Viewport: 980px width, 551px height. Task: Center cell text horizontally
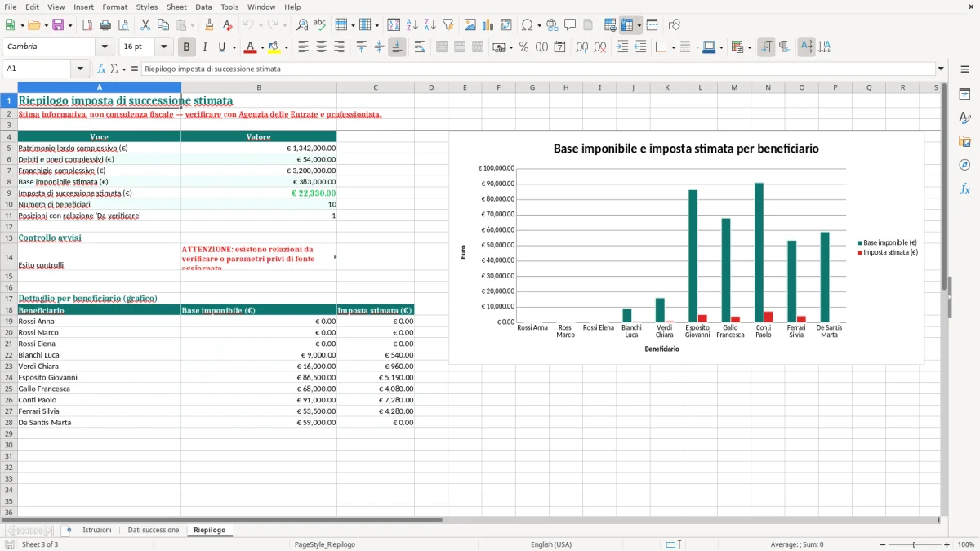pyautogui.click(x=322, y=47)
